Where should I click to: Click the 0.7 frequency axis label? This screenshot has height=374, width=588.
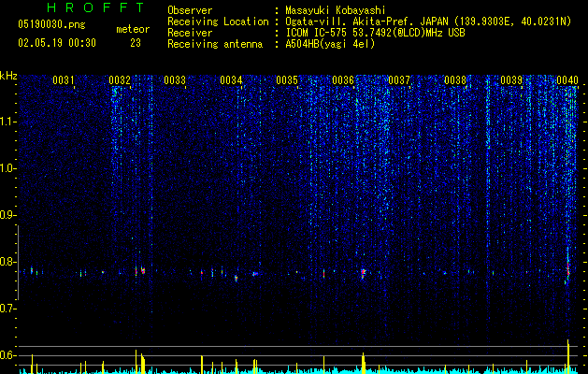click(7, 309)
